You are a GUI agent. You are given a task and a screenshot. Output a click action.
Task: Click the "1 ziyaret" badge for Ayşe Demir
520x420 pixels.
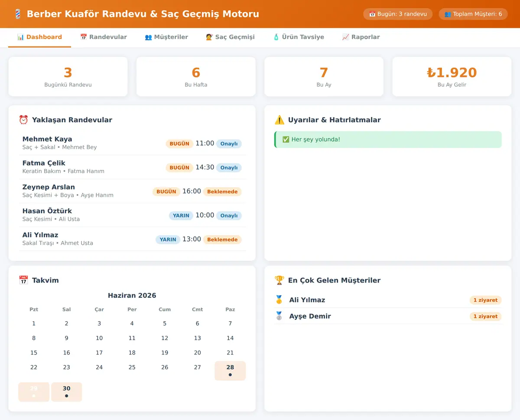point(485,316)
